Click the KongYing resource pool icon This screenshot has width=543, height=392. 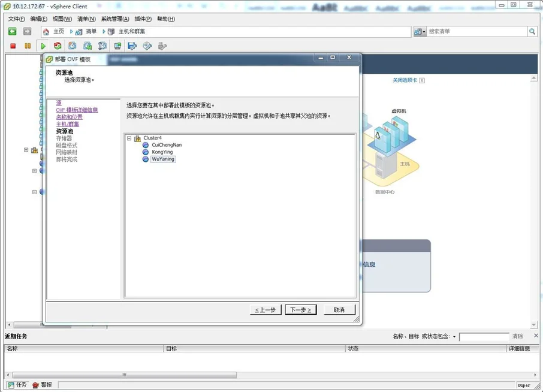(x=146, y=152)
